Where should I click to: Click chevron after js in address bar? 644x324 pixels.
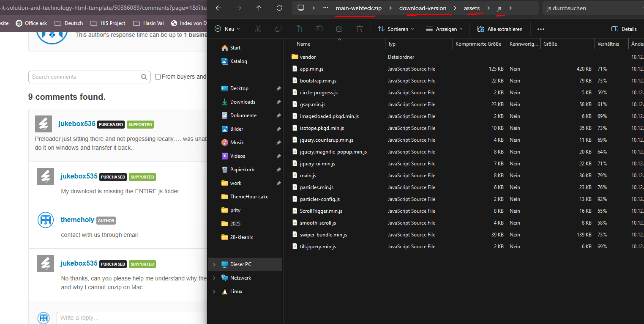click(510, 8)
